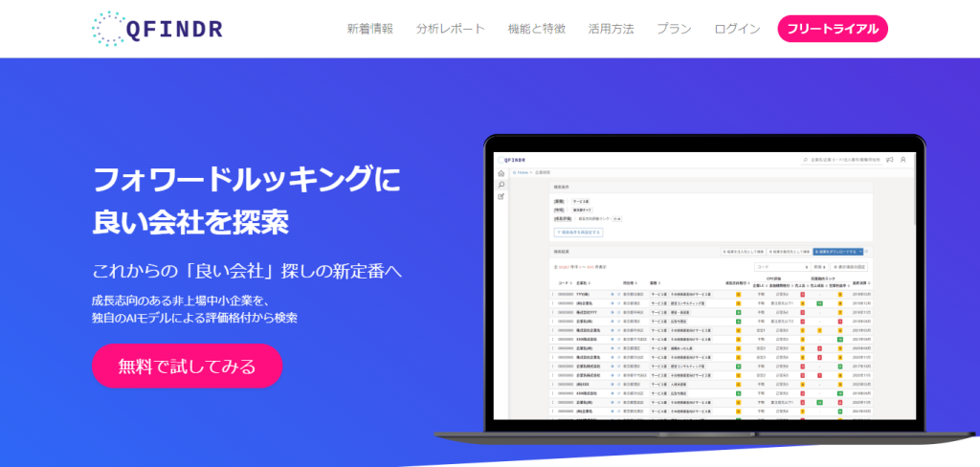
Task: Click the reset search conditions button in mockup
Action: click(x=578, y=232)
